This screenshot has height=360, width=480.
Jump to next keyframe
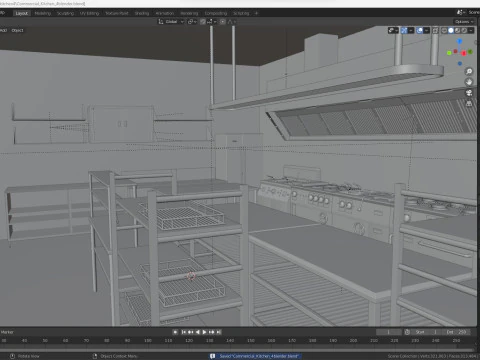tap(212, 332)
